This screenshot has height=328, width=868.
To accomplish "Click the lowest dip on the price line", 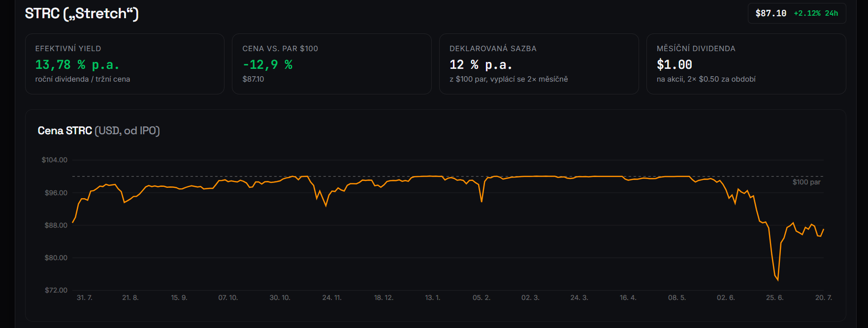I will click(778, 280).
